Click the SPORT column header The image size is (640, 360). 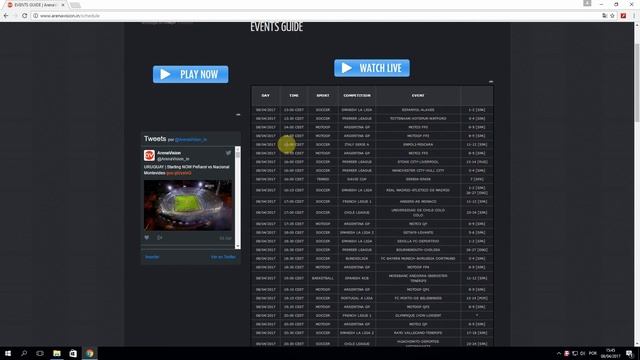(x=322, y=96)
